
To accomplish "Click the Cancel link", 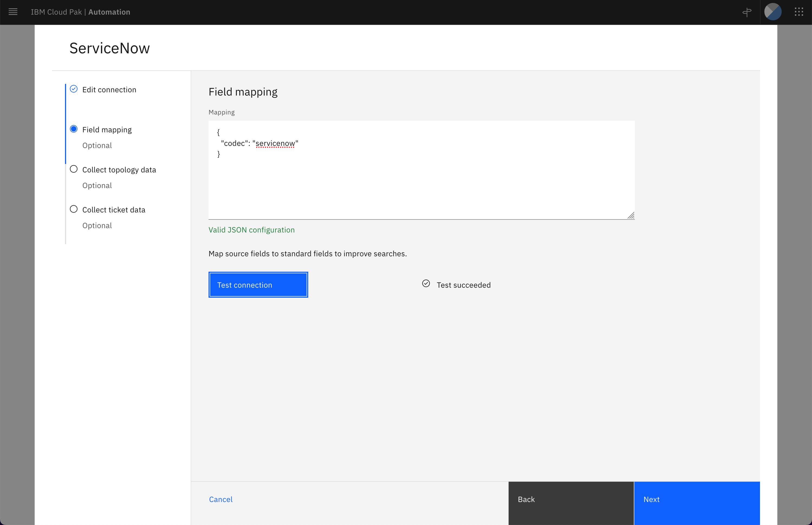I will (220, 500).
